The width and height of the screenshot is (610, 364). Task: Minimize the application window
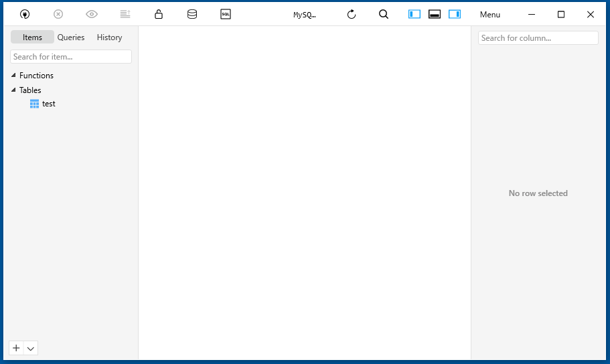[532, 15]
